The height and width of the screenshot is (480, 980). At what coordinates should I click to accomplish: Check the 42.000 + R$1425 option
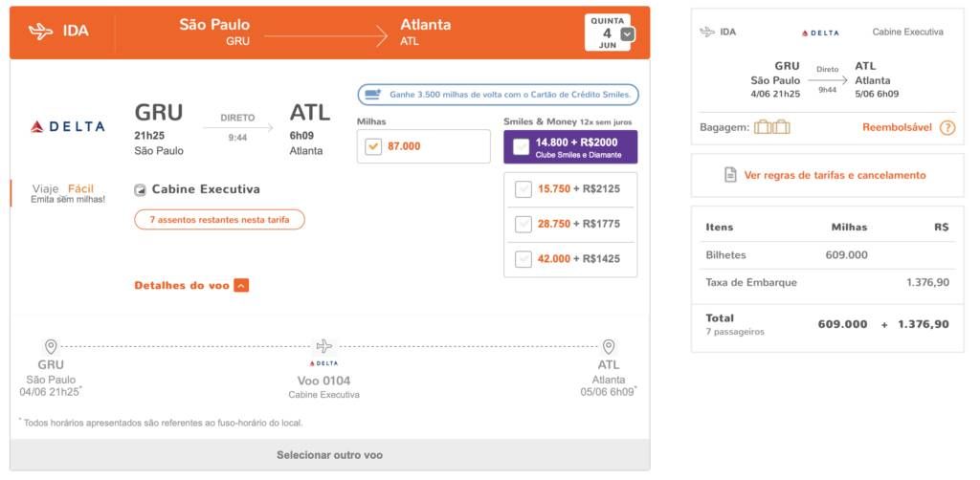523,259
